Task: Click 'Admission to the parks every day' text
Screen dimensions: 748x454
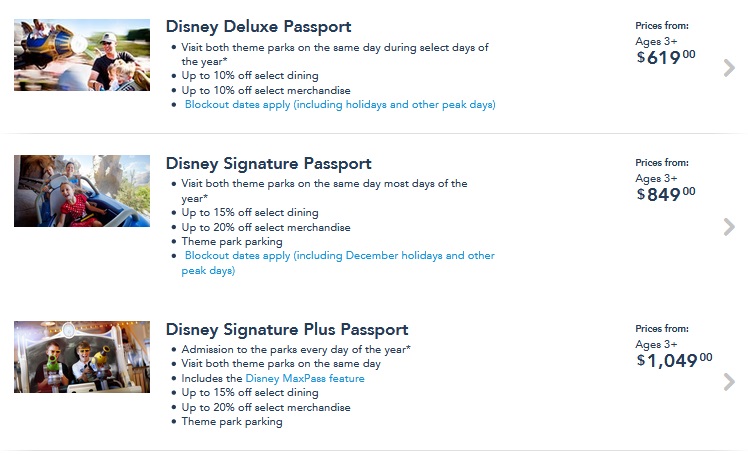Action: [x=296, y=350]
